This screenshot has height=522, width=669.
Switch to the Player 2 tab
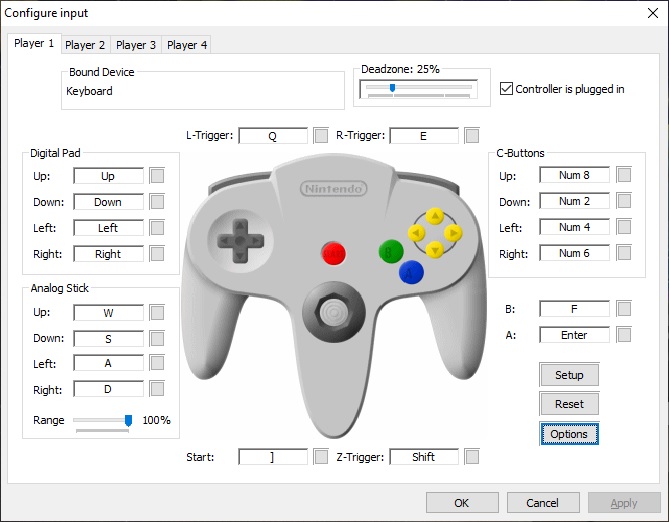click(85, 45)
